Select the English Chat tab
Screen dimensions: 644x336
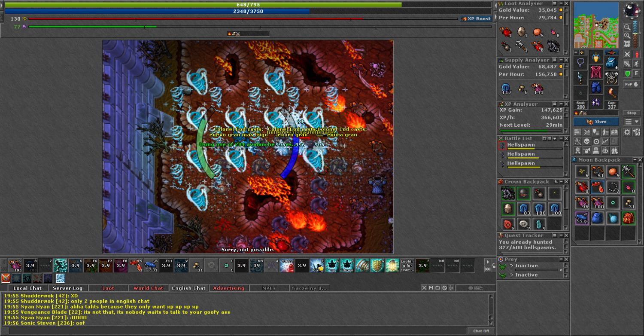[x=188, y=288]
